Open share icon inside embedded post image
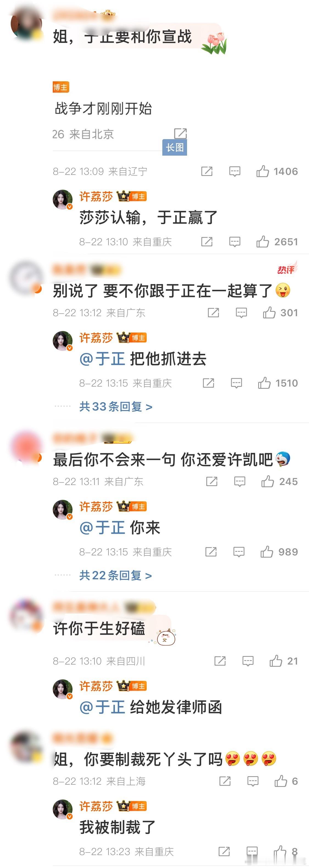 tap(180, 133)
